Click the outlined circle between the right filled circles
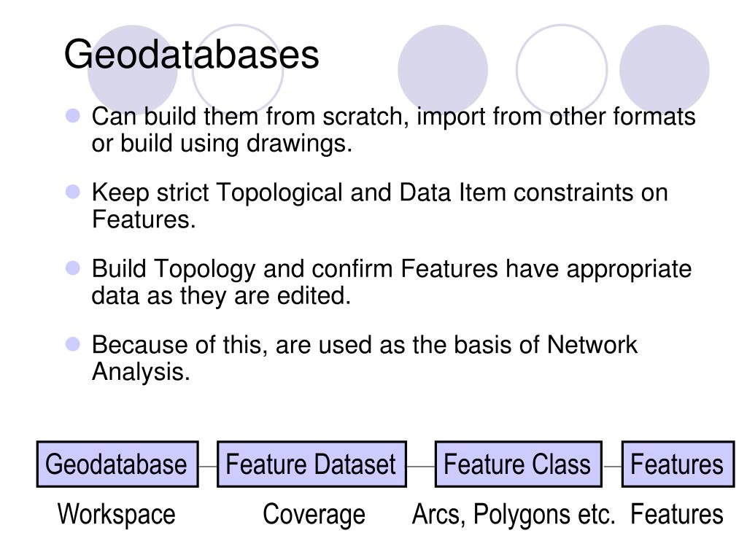 (562, 70)
